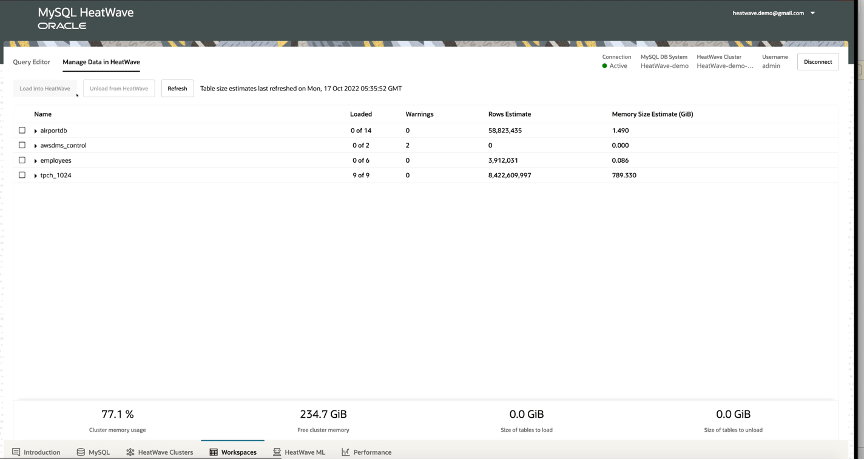
Task: Click tpch_1024 schema name
Action: point(56,175)
